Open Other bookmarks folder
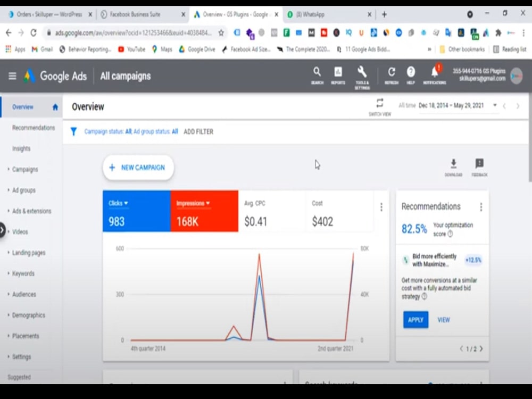532x399 pixels. click(x=462, y=49)
